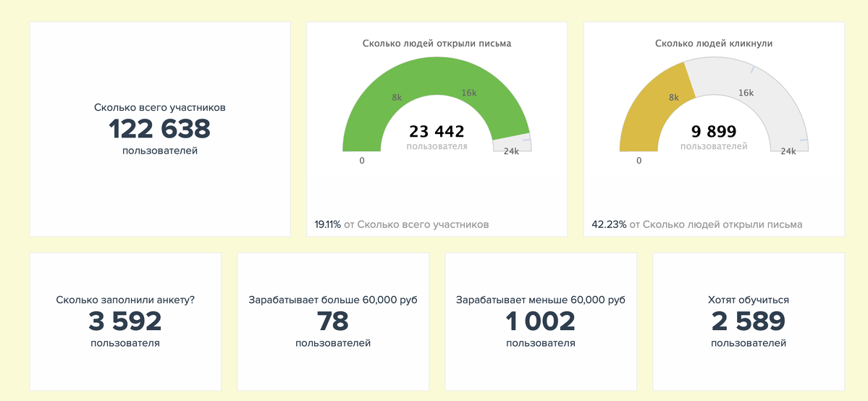The image size is (868, 401).
Task: Click the 'Зарабатывает больше 60,000 руб' title
Action: click(333, 300)
